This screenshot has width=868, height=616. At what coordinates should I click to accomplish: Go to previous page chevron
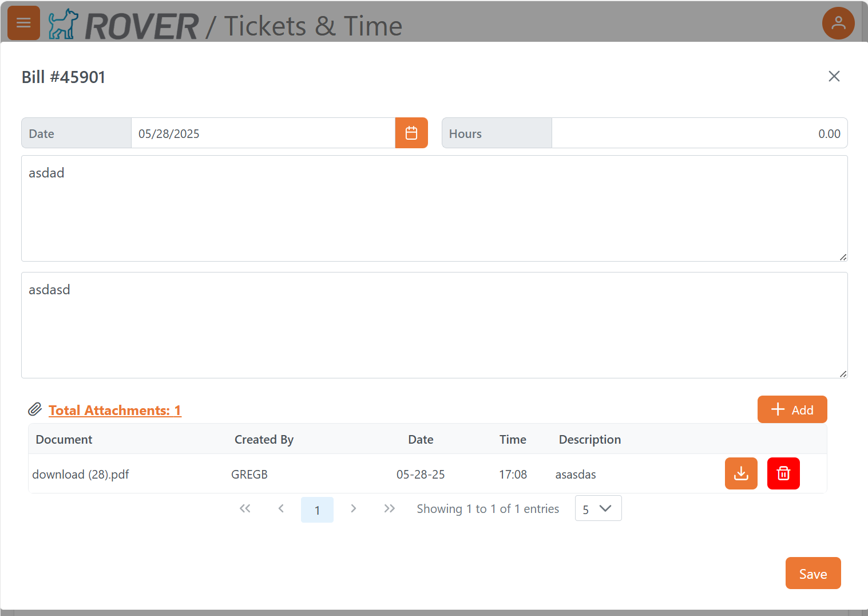(281, 508)
